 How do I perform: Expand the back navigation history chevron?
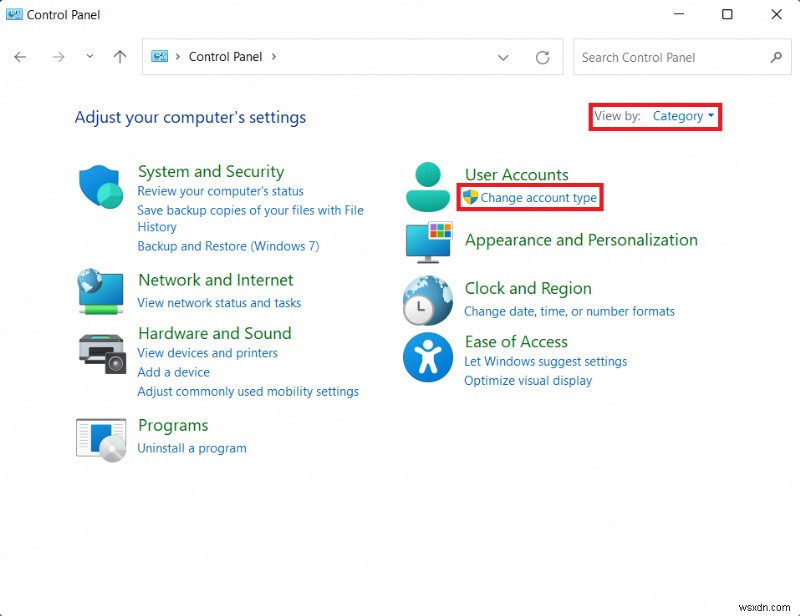click(89, 57)
